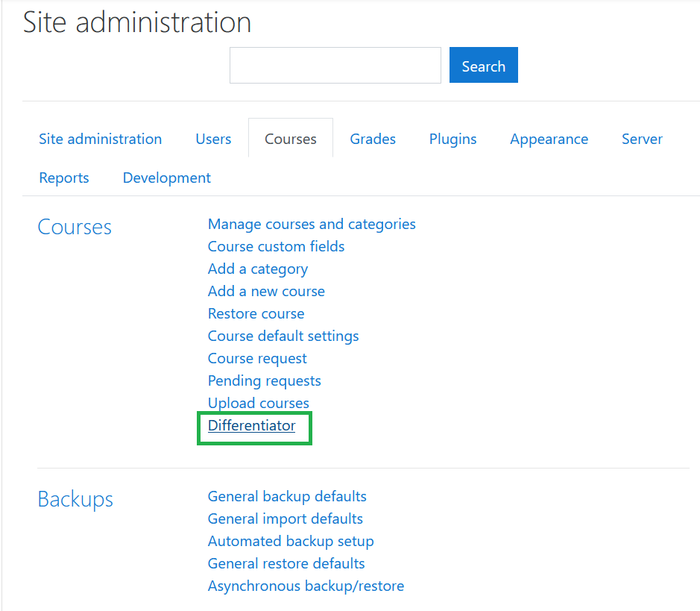Select the Grades tab
Viewport: 700px width, 611px height.
pos(373,139)
